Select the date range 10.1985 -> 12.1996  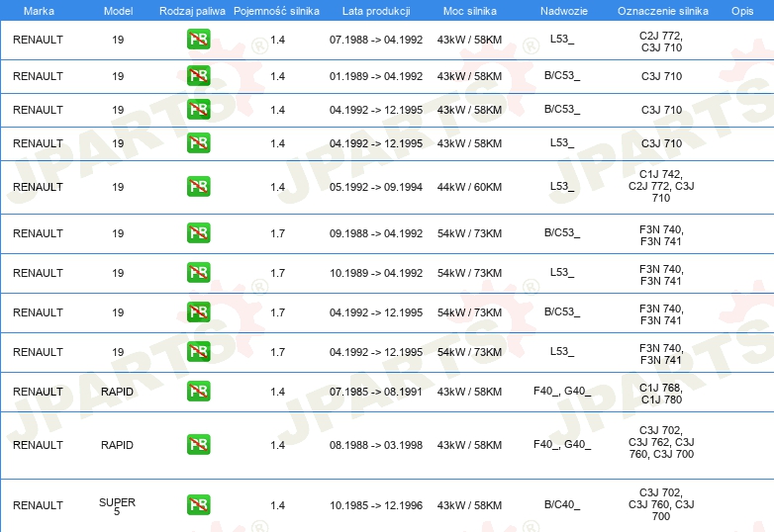pos(376,506)
